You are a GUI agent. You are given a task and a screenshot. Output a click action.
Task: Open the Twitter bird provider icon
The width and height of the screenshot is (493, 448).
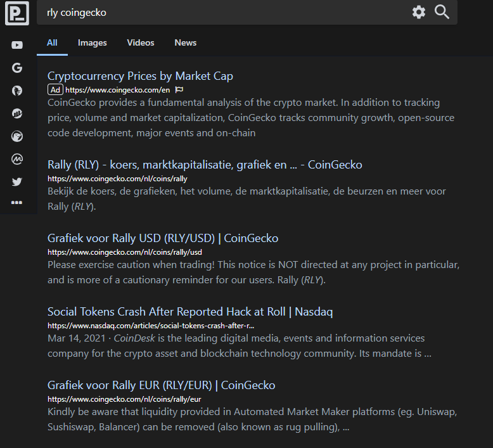17,182
